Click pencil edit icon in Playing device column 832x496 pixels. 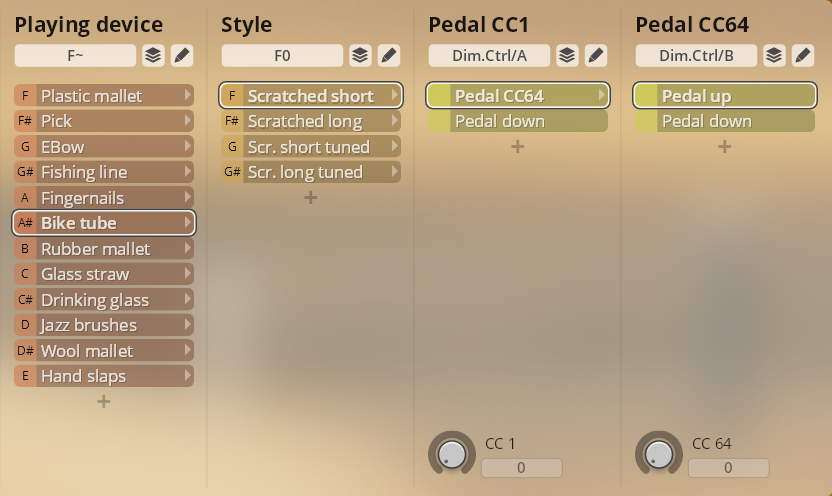click(x=181, y=56)
